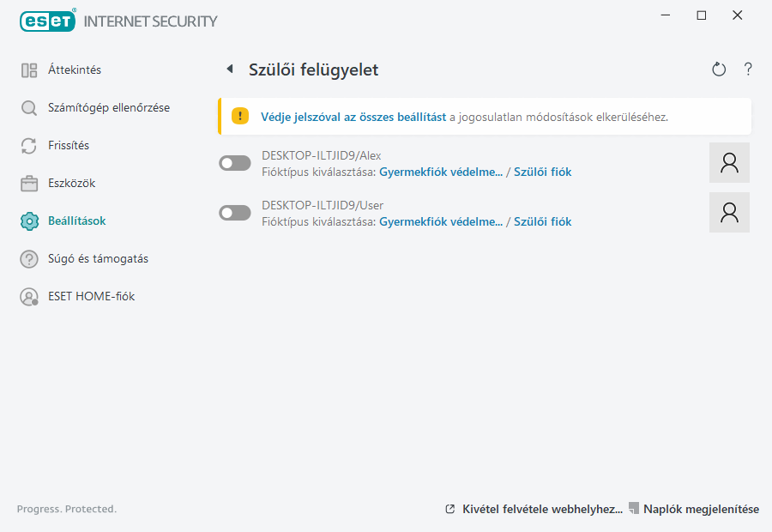
Task: Click the user avatar icon for Alex
Action: click(x=729, y=163)
